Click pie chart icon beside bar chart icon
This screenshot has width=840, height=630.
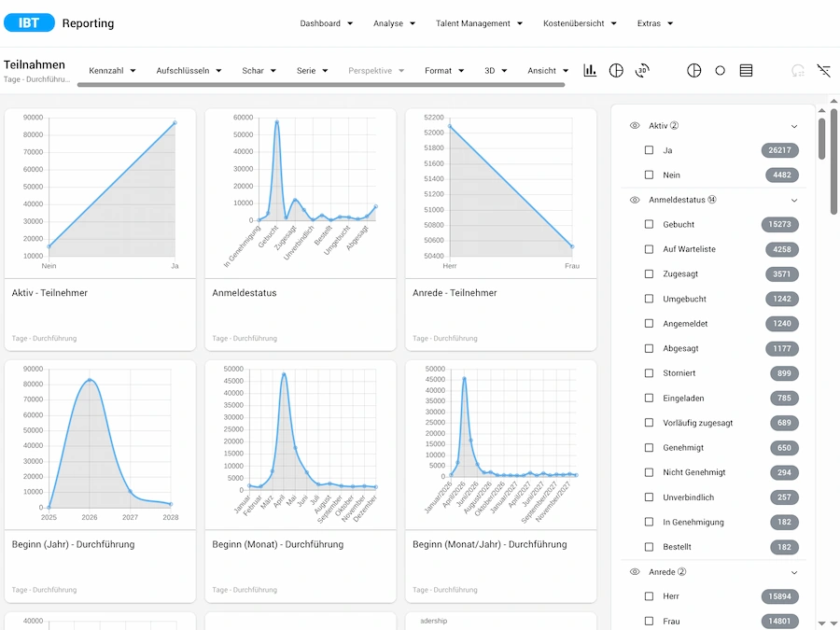pos(616,70)
